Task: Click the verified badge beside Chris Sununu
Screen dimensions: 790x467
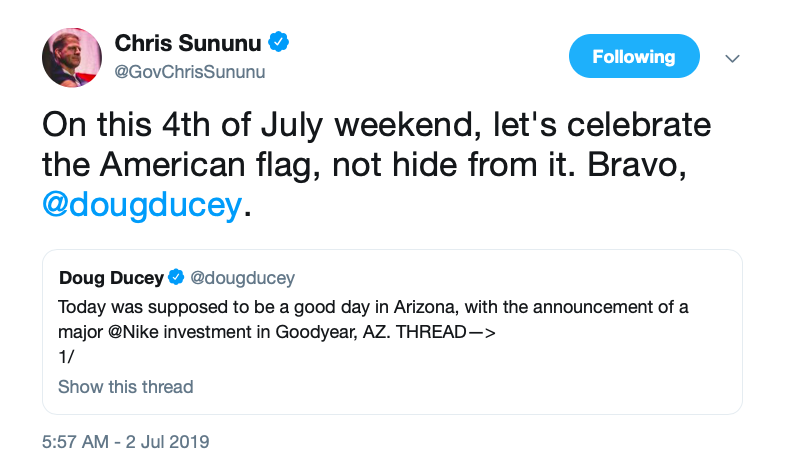Action: pyautogui.click(x=278, y=42)
